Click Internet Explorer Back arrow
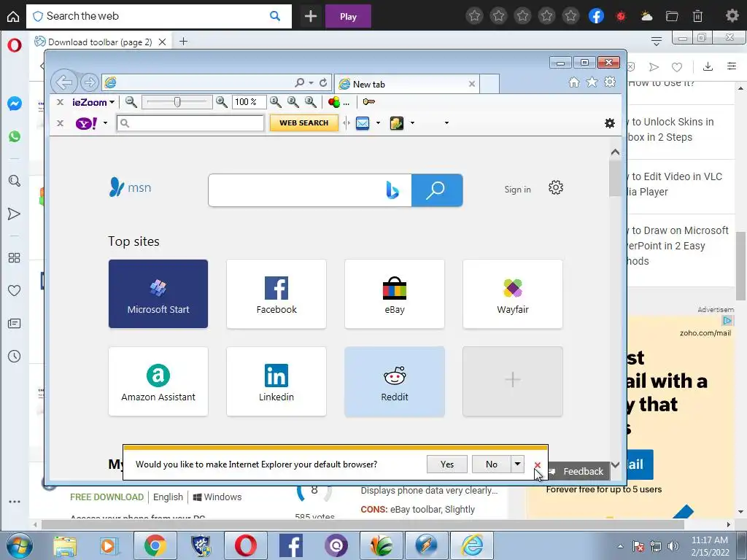 (64, 82)
